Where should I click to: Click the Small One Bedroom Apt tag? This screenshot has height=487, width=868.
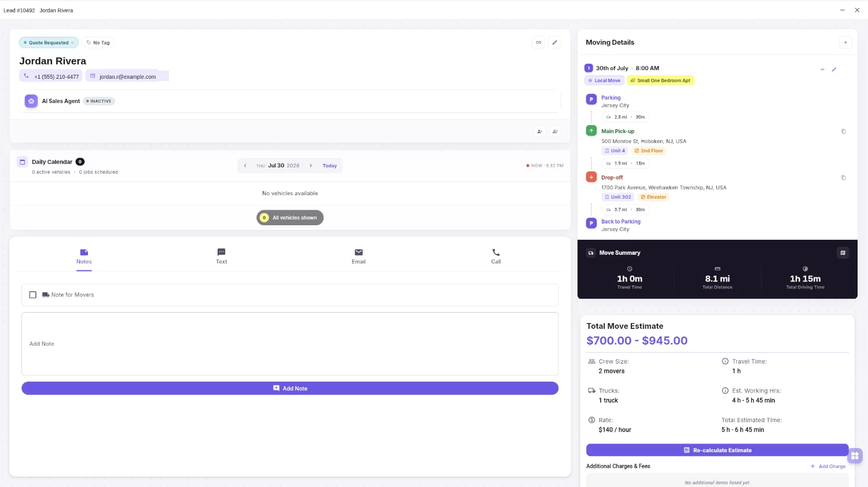pyautogui.click(x=660, y=80)
